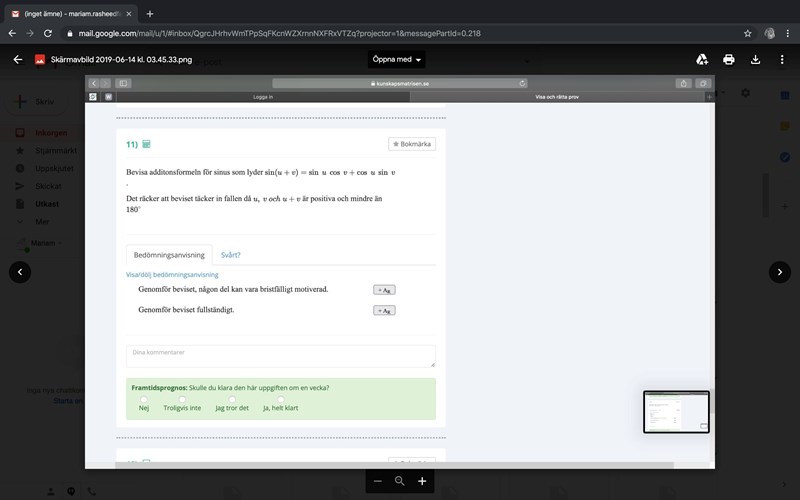This screenshot has width=800, height=500.
Task: Download the screenshot attachment
Action: [756, 60]
